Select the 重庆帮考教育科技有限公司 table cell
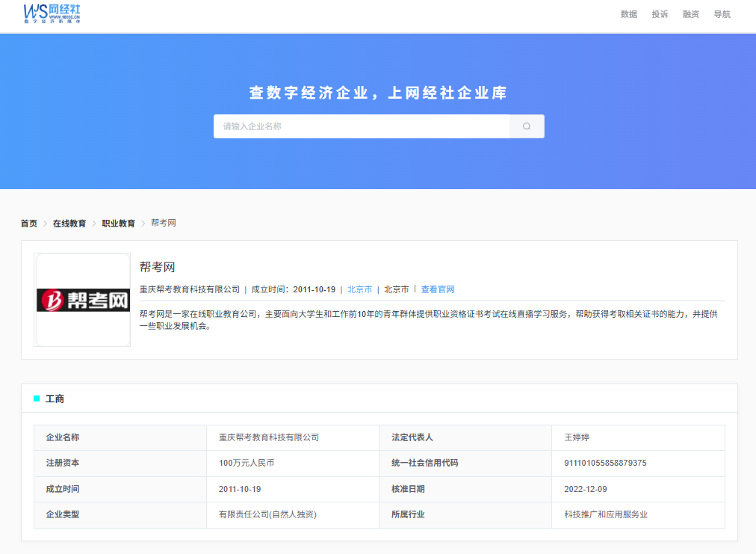This screenshot has height=554, width=756. coord(293,437)
